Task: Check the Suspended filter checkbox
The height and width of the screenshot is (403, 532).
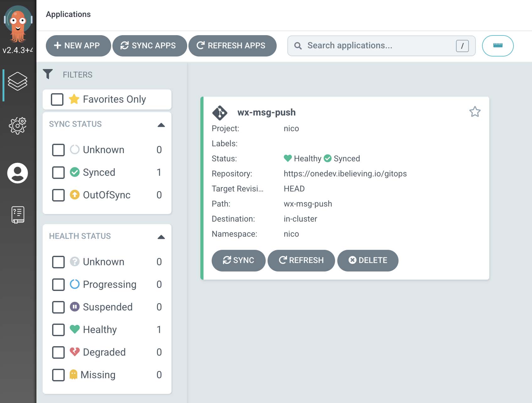Action: [58, 307]
